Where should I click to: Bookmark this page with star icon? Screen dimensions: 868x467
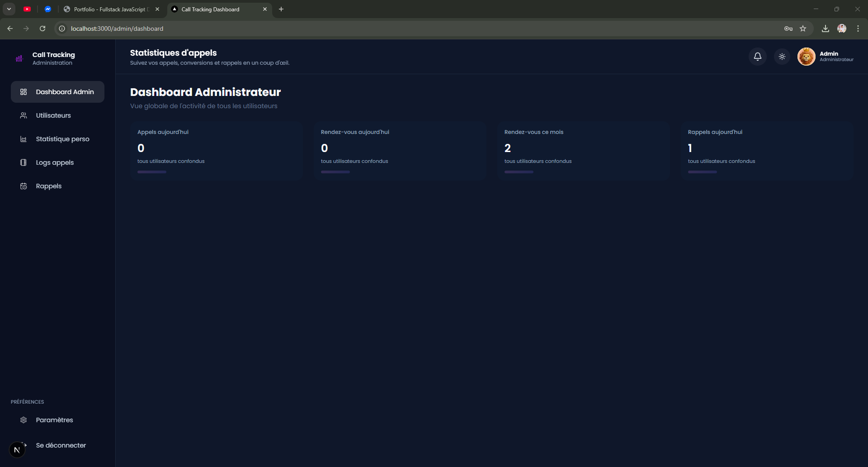tap(803, 29)
